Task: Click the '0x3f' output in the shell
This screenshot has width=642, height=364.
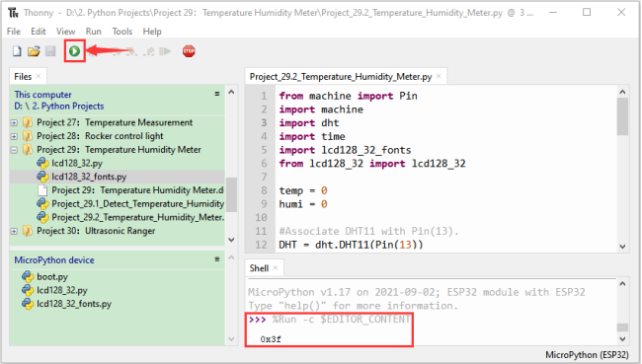Action: pos(271,339)
